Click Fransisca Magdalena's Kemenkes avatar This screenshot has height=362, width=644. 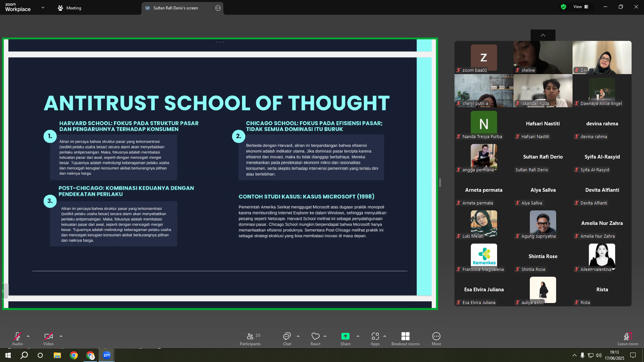[484, 256]
